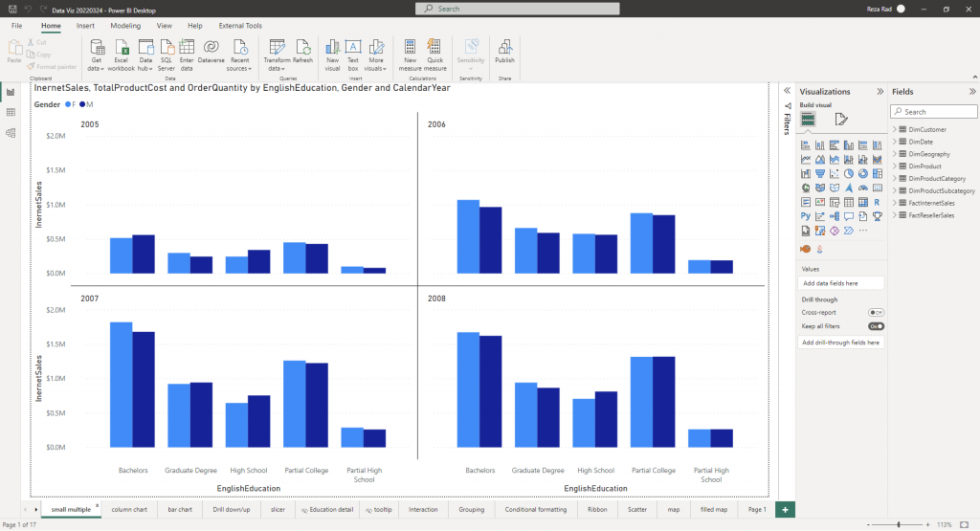980x531 pixels.
Task: Click the Excel workbook icon
Action: (122, 53)
